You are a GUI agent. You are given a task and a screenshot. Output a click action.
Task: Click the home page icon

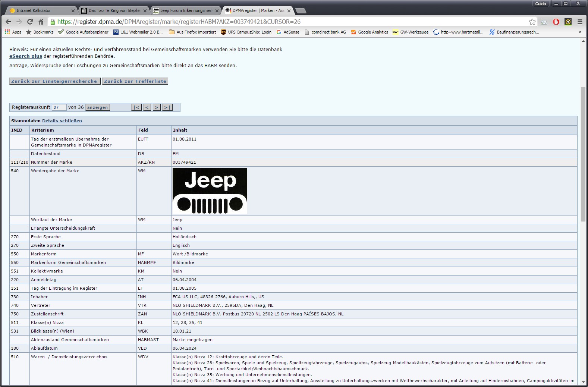pos(41,22)
